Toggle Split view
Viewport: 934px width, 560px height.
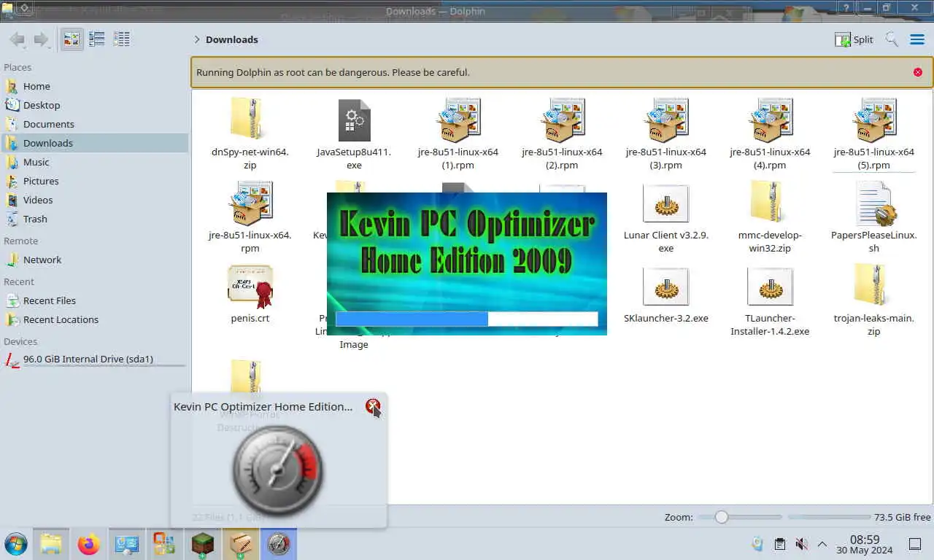tap(854, 39)
